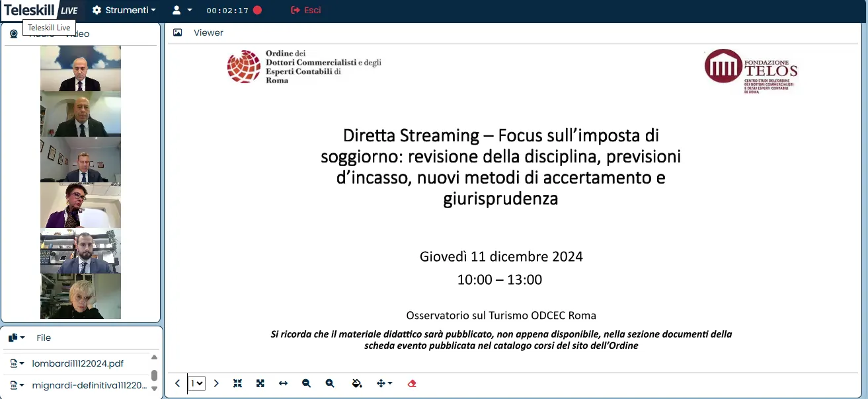Zoom out of the slide

coord(306,383)
